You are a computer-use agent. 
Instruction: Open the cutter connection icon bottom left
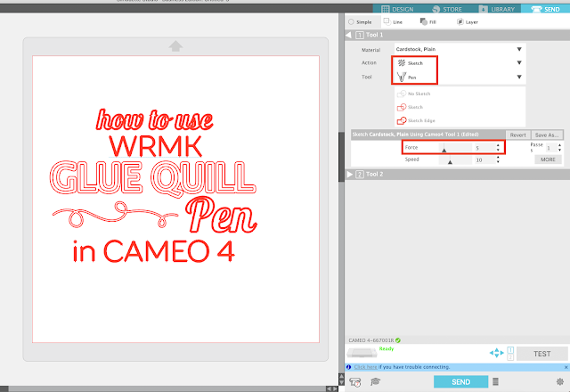[354, 382]
